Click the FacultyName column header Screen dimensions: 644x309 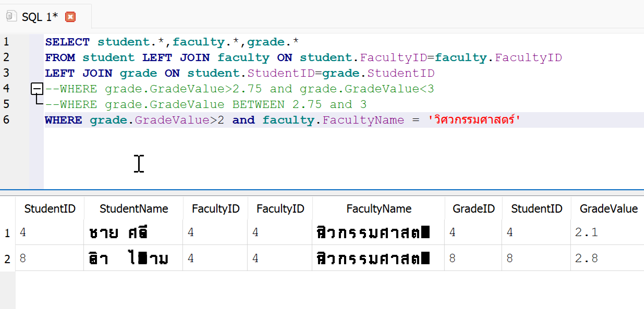pos(378,209)
